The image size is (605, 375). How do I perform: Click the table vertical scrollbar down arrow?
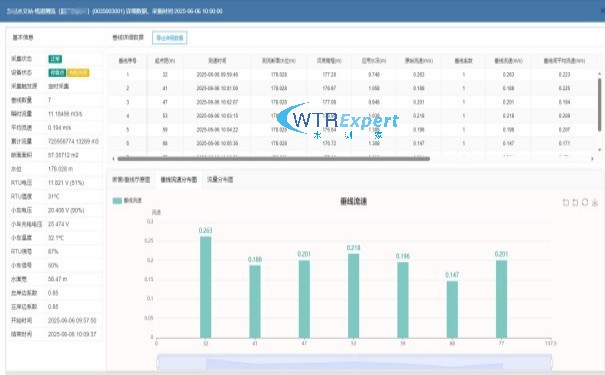click(x=599, y=149)
